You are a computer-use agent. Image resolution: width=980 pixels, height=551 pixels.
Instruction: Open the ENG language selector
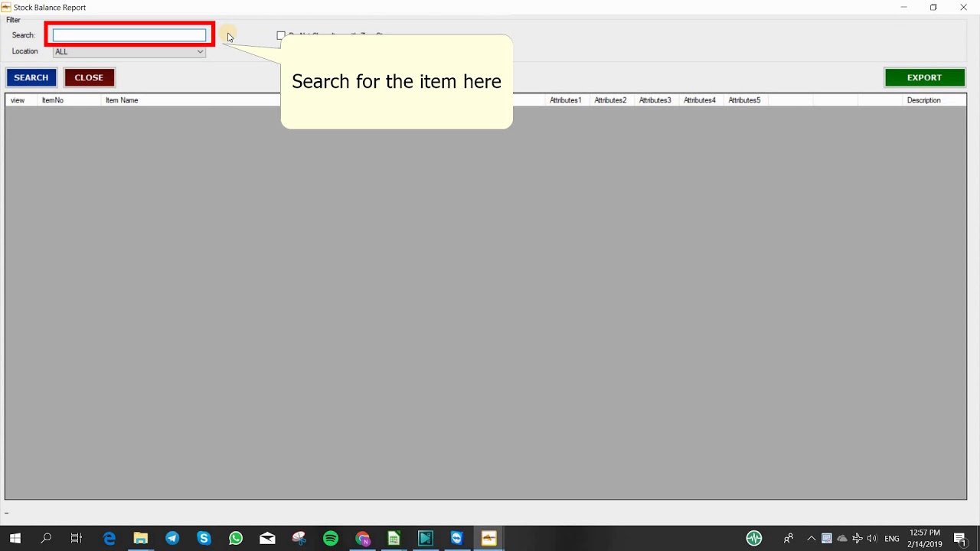click(x=892, y=539)
